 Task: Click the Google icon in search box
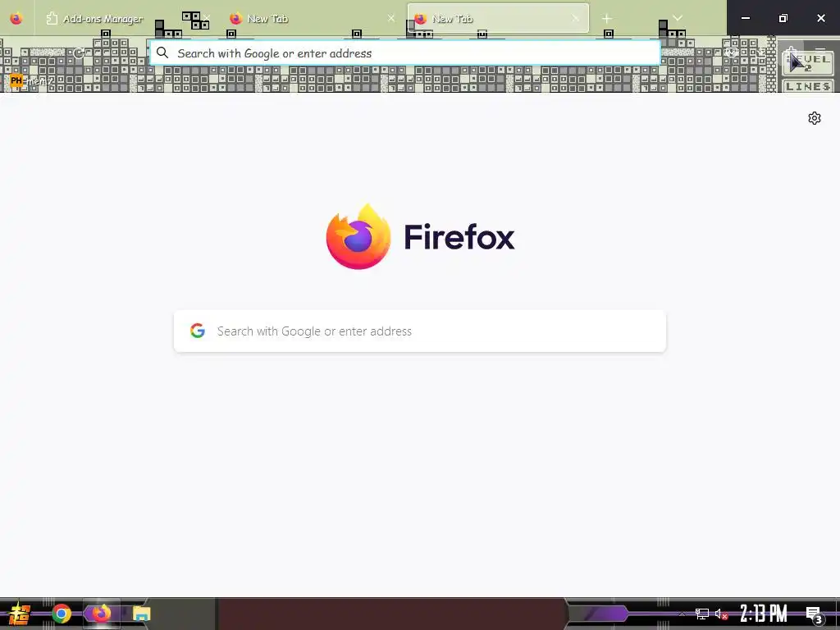(x=198, y=331)
